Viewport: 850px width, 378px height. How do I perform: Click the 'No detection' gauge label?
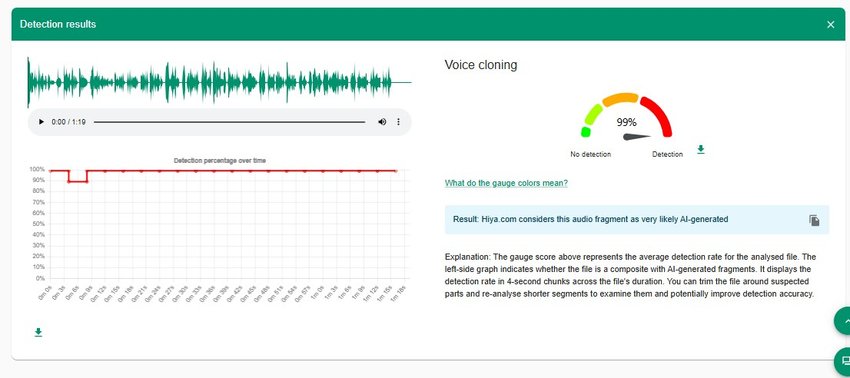click(590, 155)
